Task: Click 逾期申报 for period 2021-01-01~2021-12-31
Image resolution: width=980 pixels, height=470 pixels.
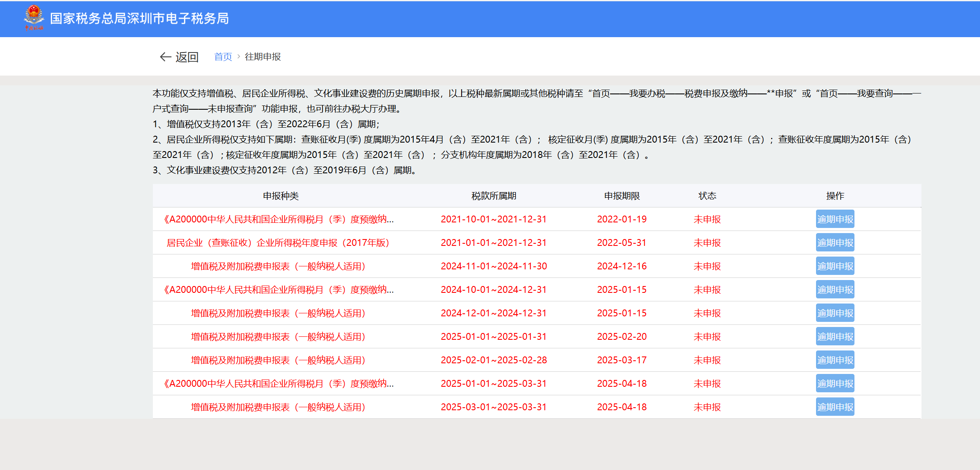Action: point(835,242)
